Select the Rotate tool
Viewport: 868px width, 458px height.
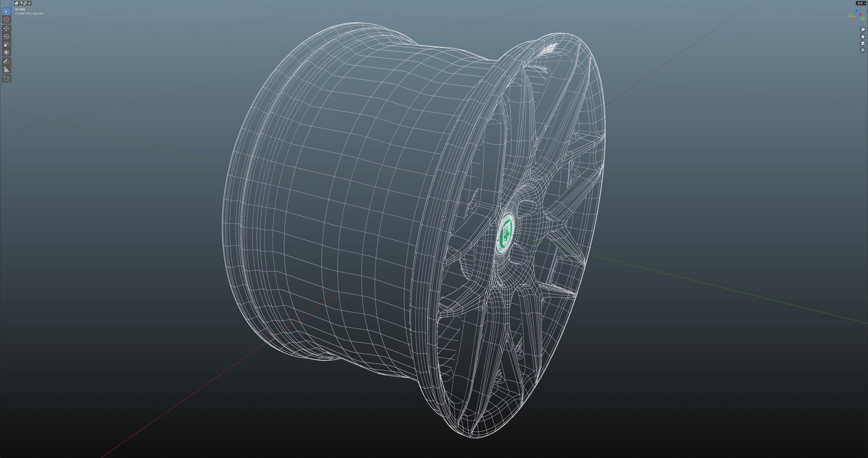click(6, 36)
